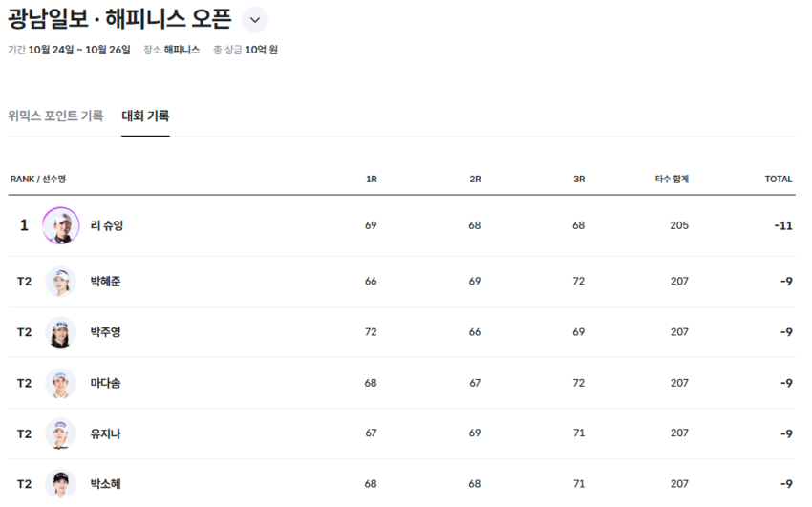Screen dimensions: 812x507
Task: Click player name 박주영
Action: (105, 332)
